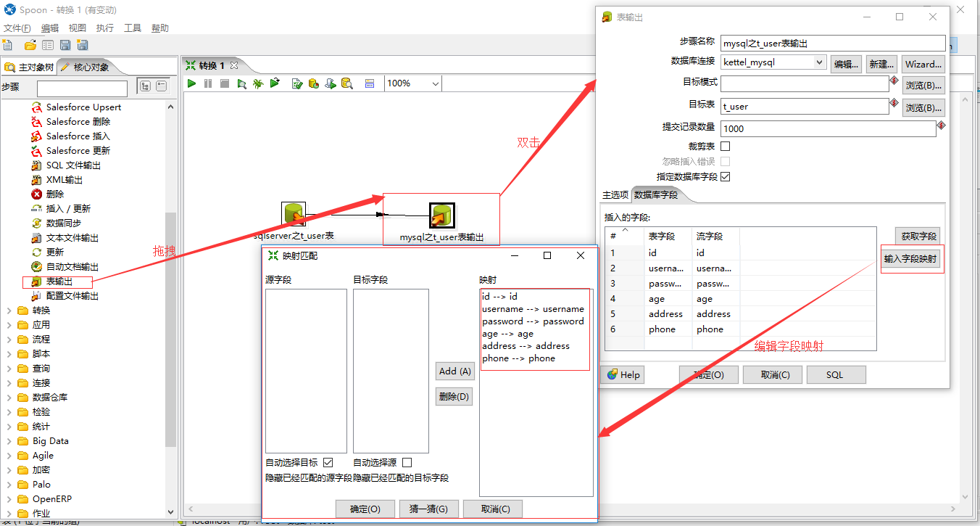Open the 执行 menu
980x526 pixels.
105,28
